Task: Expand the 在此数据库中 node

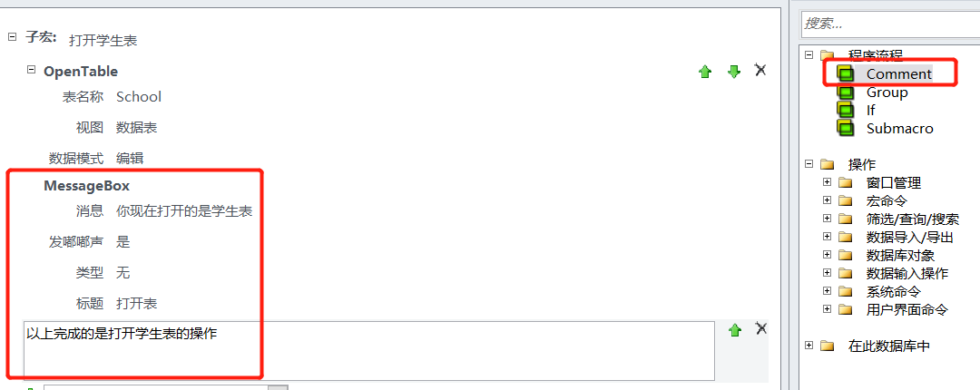Action: 808,346
